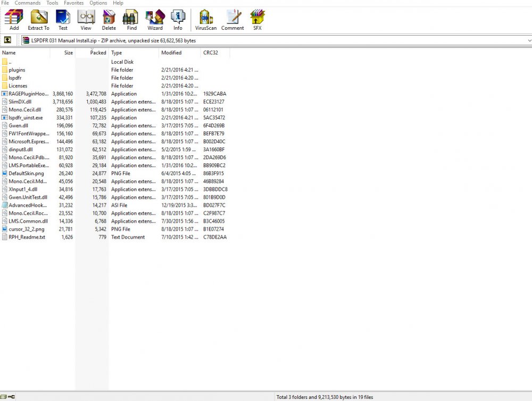Screen dimensions: 532x401
Task: Launch the Wizard tool
Action: click(155, 20)
